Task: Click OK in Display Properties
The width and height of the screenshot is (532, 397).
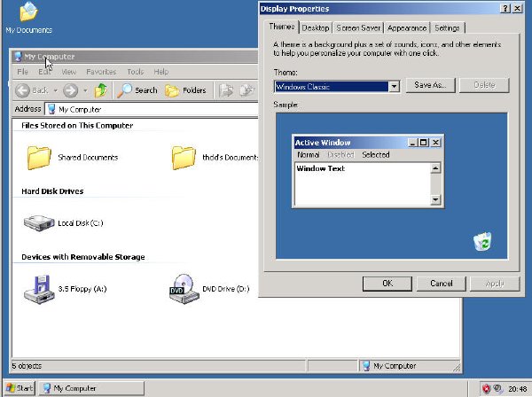Action: pyautogui.click(x=387, y=284)
